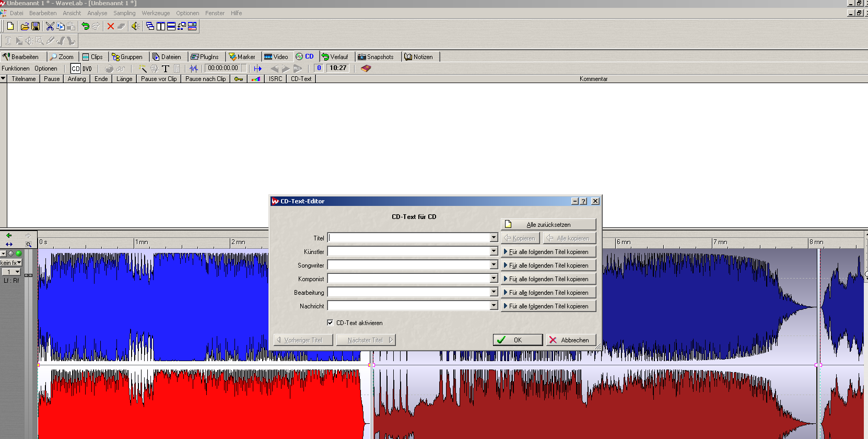Expand the Künstler dropdown arrow

coord(494,251)
